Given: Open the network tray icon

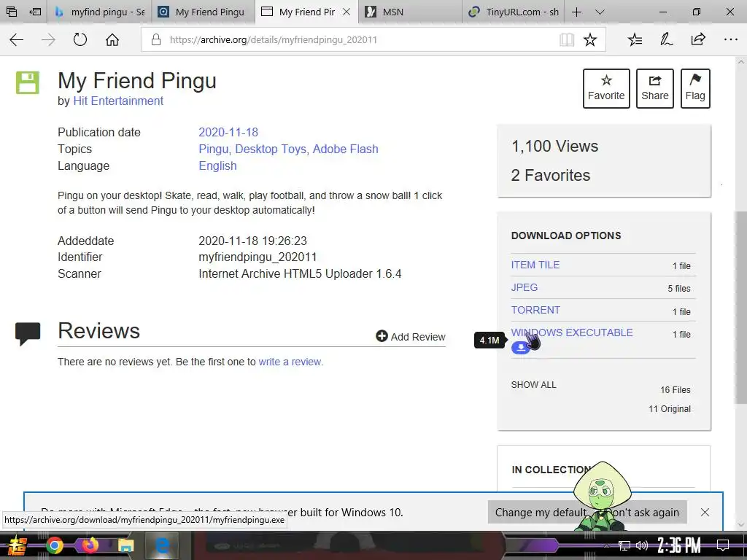Looking at the screenshot, I should (x=624, y=545).
